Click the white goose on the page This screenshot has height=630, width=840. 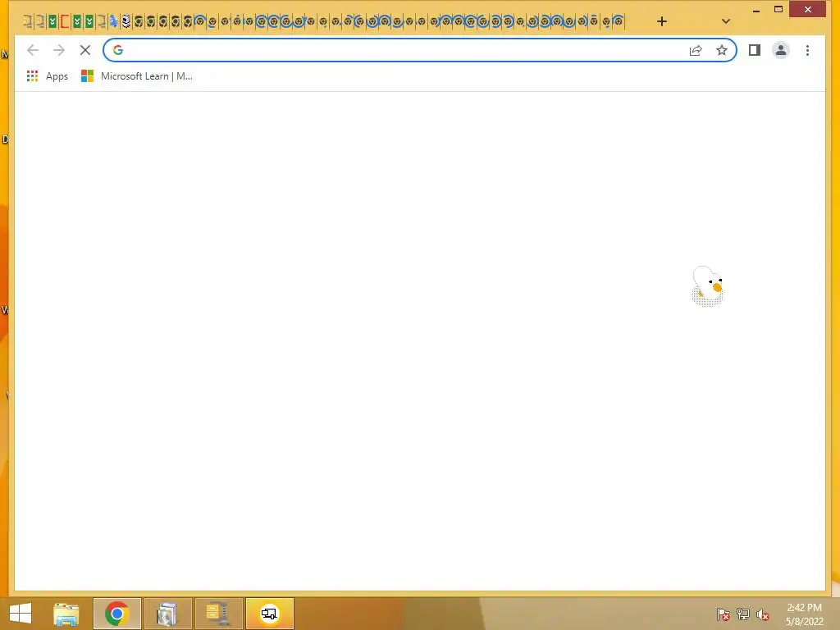point(708,285)
